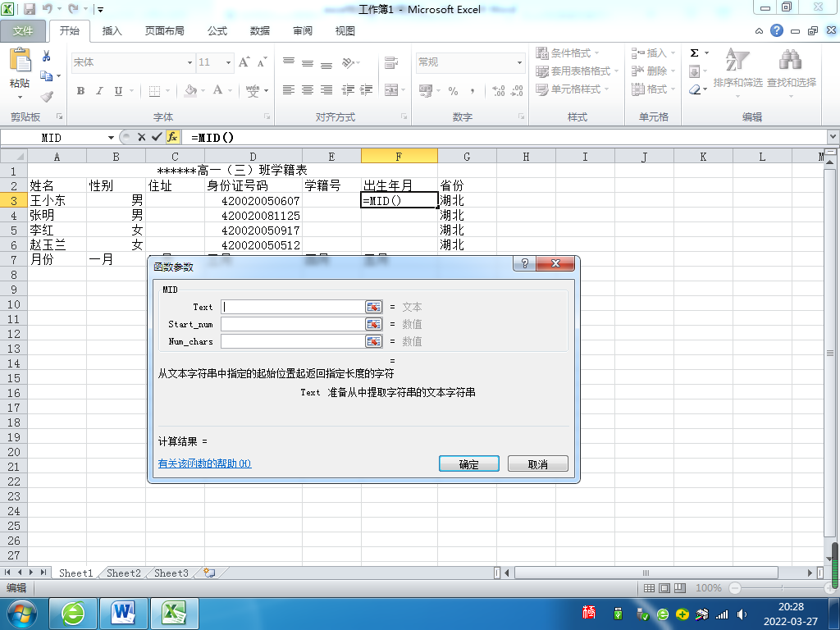Click the 确定 button in dialog
This screenshot has width=840, height=630.
468,464
